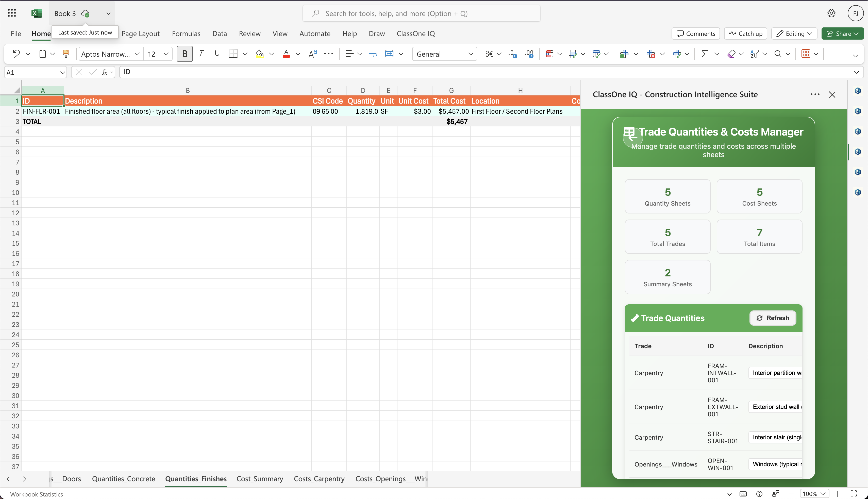Click the Wrap Text icon
This screenshot has height=499, width=868.
coord(373,54)
